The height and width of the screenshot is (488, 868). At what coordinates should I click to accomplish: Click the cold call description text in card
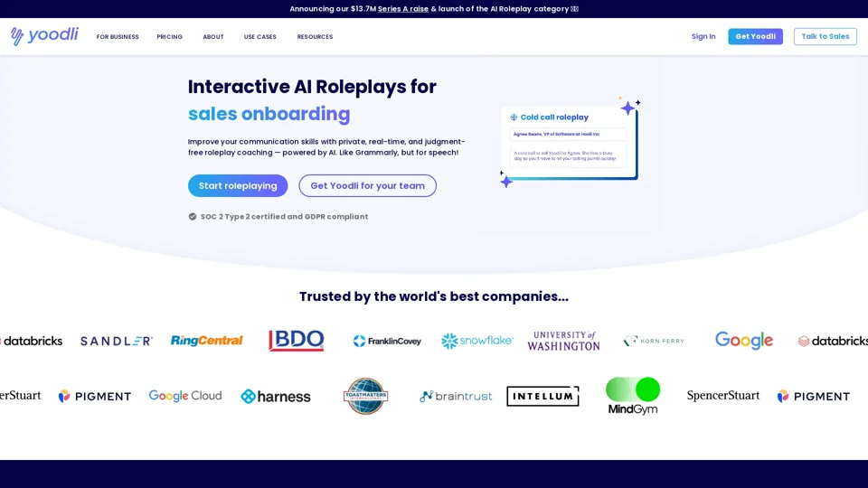click(x=565, y=156)
